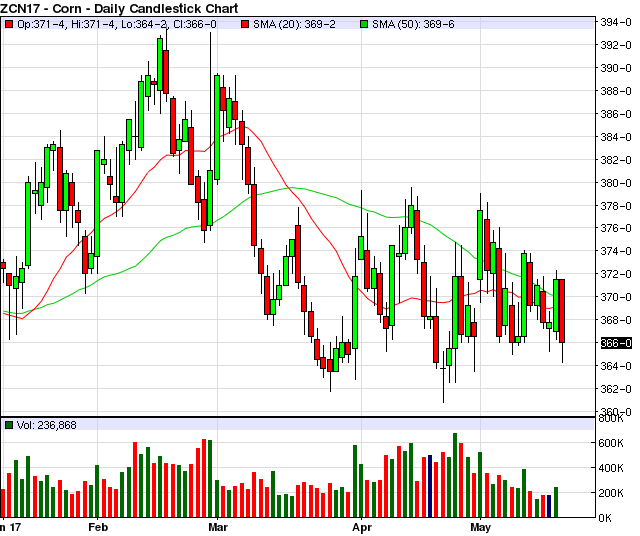Image resolution: width=640 pixels, height=536 pixels.
Task: Click the 600K volume axis label
Action: tap(611, 443)
